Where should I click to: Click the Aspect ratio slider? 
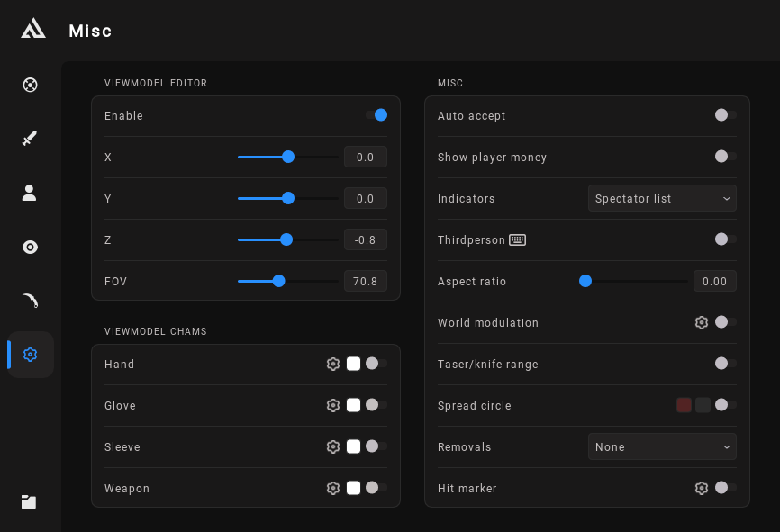click(x=634, y=281)
